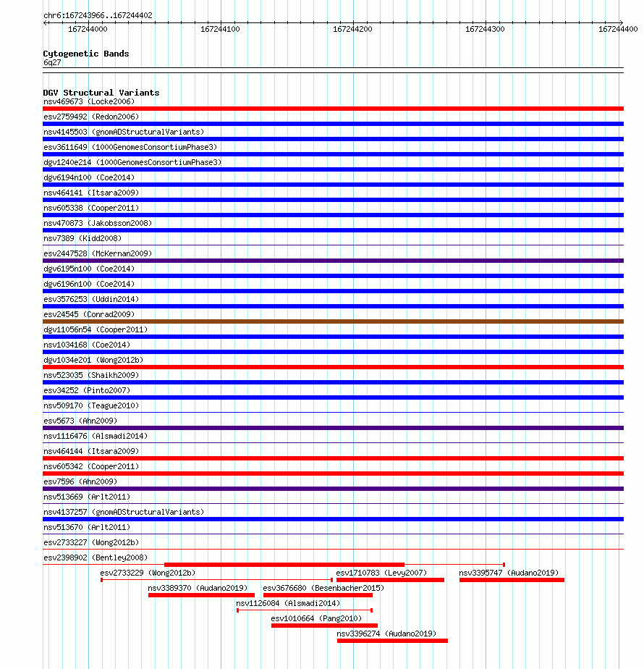Select the esv3676680 (Besenbacher2015) label

(323, 589)
